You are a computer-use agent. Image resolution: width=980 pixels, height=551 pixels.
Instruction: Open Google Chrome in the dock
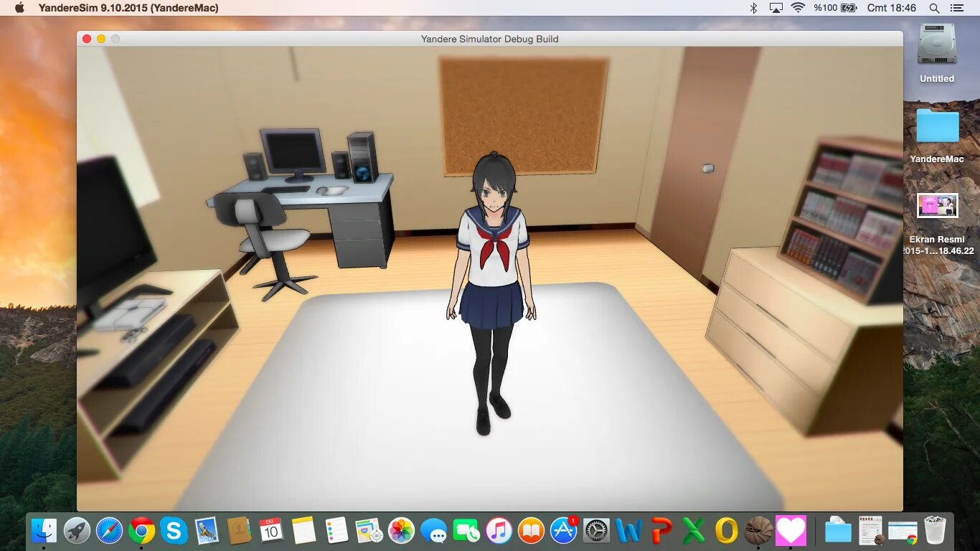click(x=142, y=531)
